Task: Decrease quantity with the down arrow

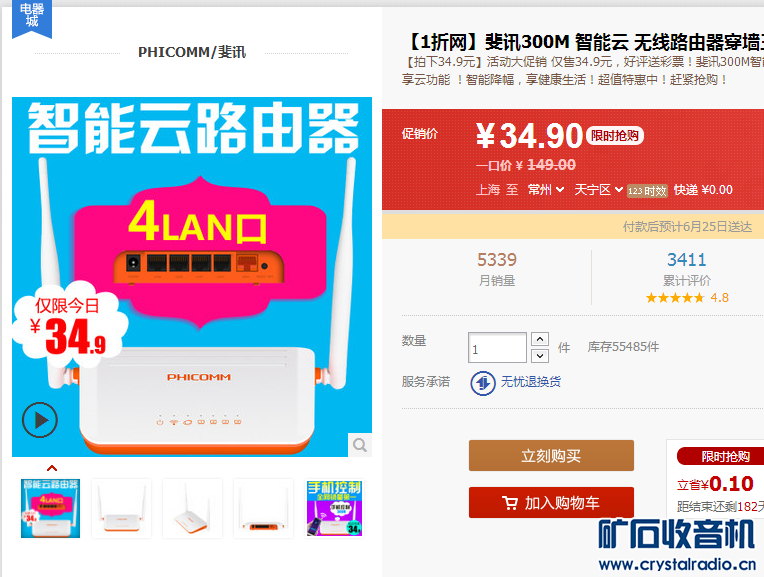Action: [x=540, y=356]
